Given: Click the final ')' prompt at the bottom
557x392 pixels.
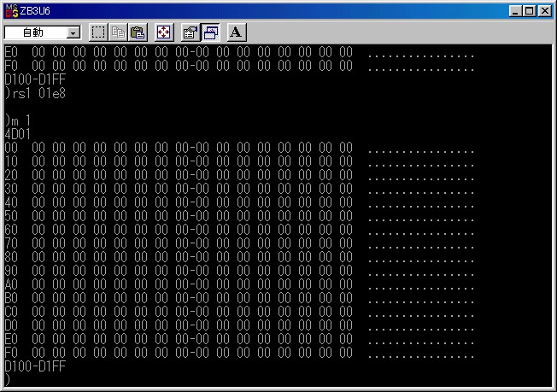Looking at the screenshot, I should pyautogui.click(x=8, y=380).
